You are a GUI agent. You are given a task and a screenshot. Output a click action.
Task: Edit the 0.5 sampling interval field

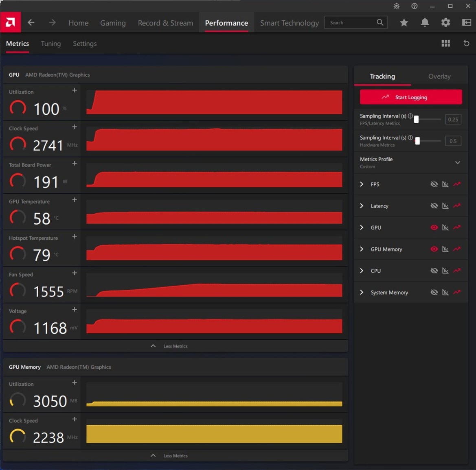(453, 141)
